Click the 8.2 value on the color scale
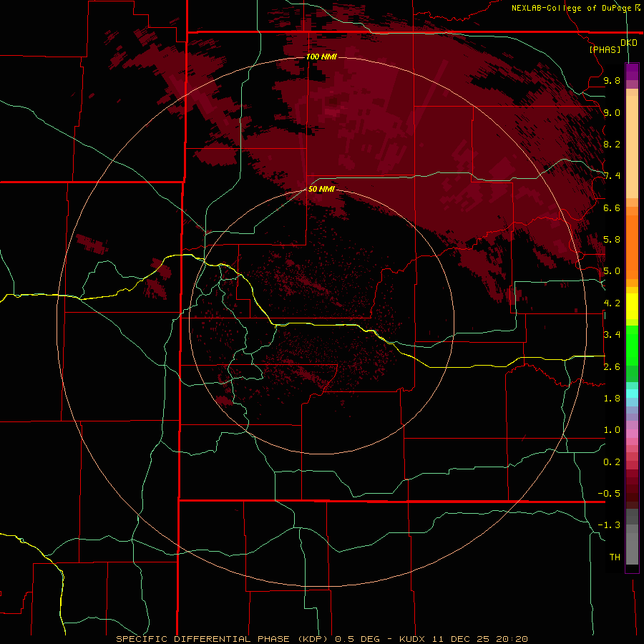Viewport: 644px width, 644px height. tap(612, 144)
